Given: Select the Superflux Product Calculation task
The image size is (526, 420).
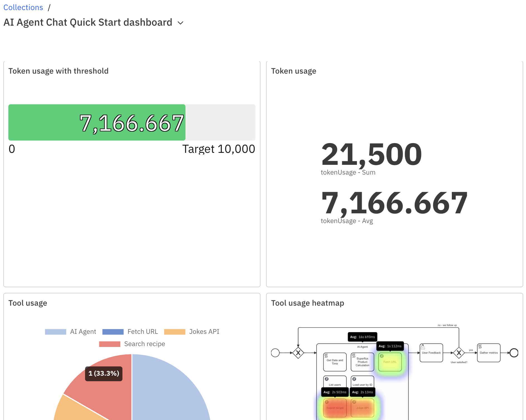Looking at the screenshot, I should point(362,362).
